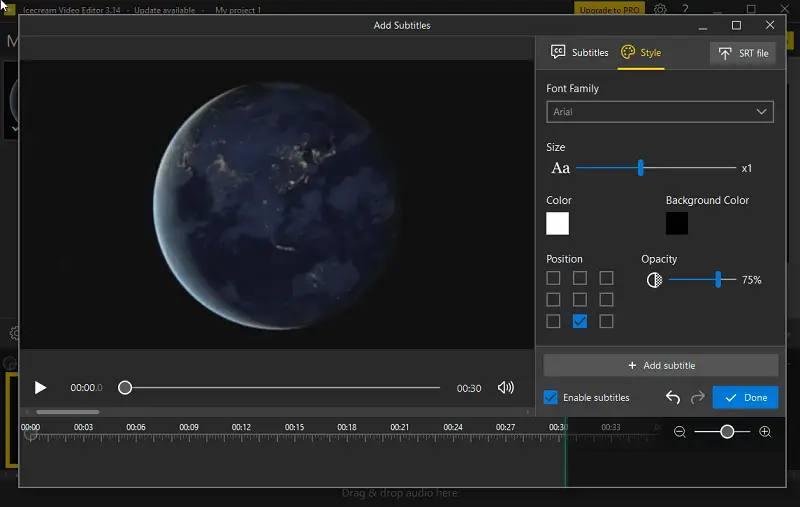Click the Add subtitle button
Image resolution: width=800 pixels, height=507 pixels.
pos(661,366)
